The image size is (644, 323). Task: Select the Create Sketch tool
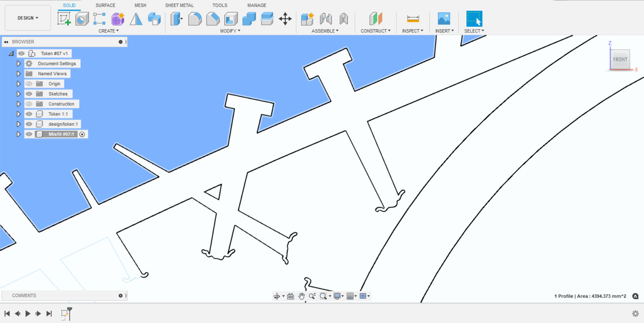tap(64, 19)
